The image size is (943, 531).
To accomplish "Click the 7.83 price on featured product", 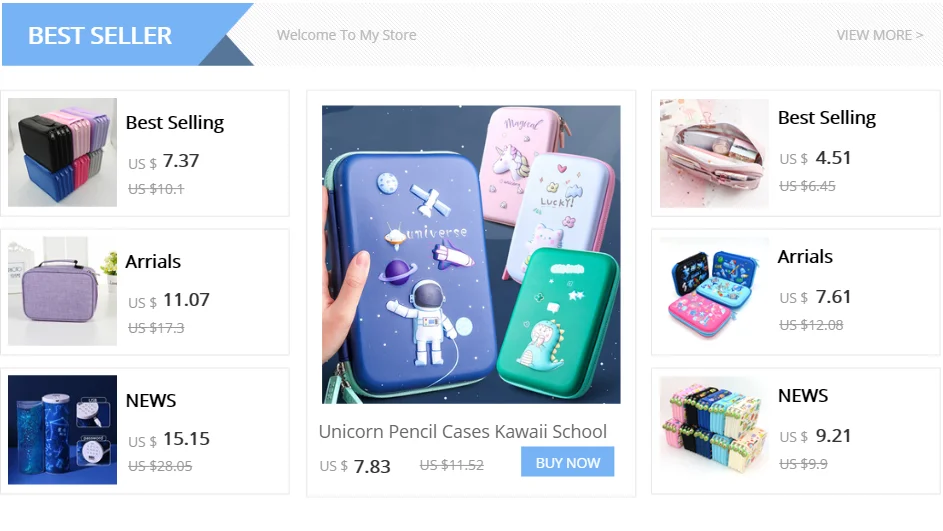I will click(x=372, y=466).
